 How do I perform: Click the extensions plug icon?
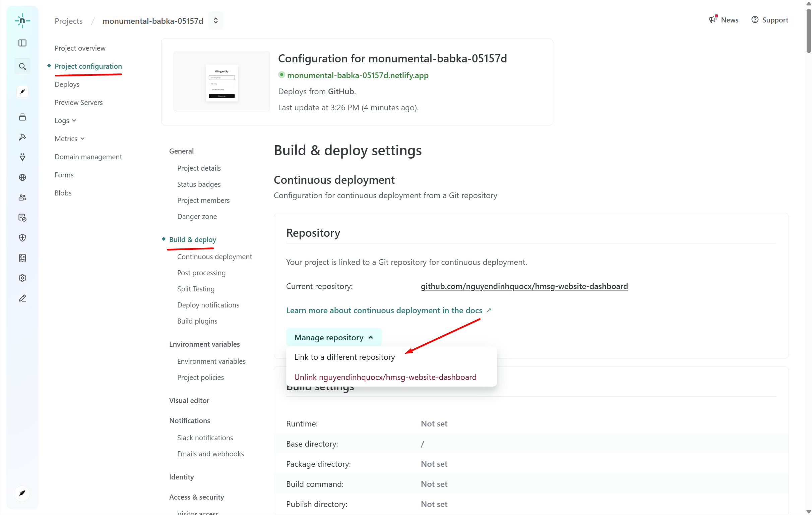pos(22,157)
